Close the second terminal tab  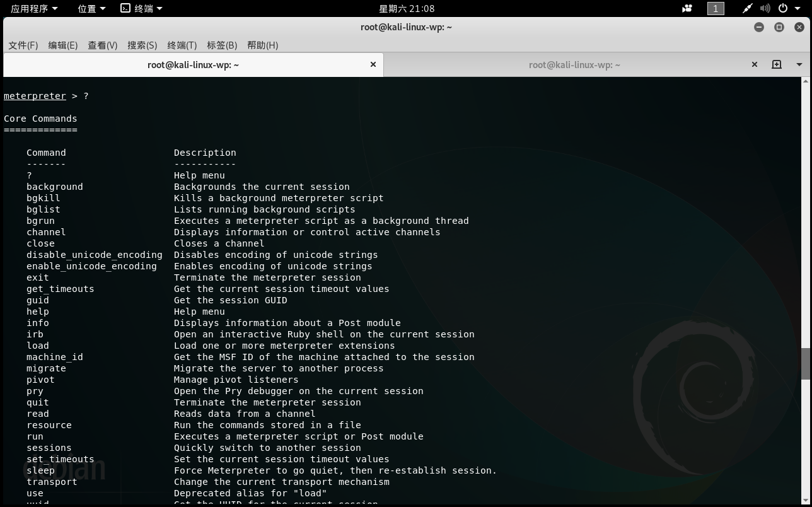click(755, 64)
